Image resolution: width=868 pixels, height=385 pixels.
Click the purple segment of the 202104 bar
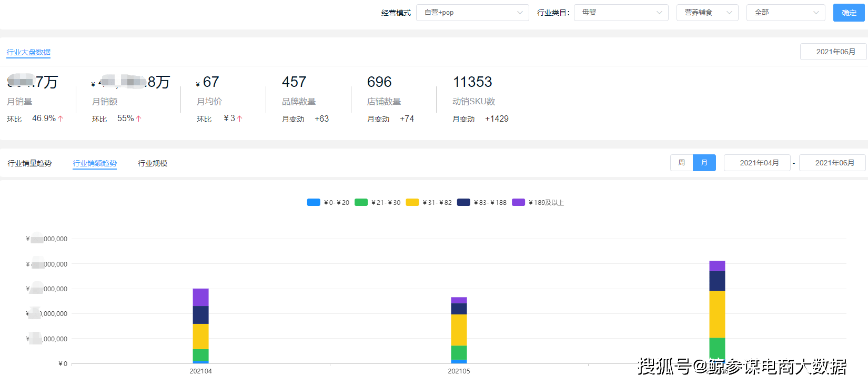(201, 297)
